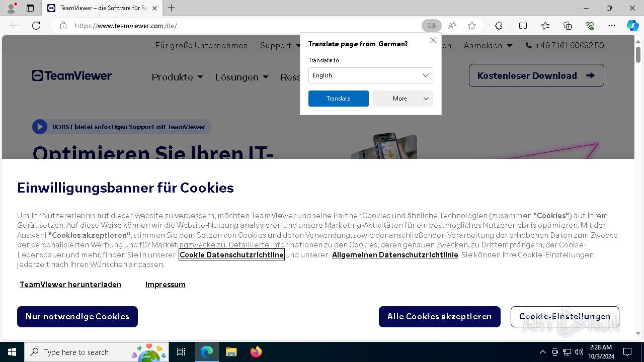The height and width of the screenshot is (362, 644).
Task: Expand the Produkte menu
Action: pyautogui.click(x=178, y=77)
